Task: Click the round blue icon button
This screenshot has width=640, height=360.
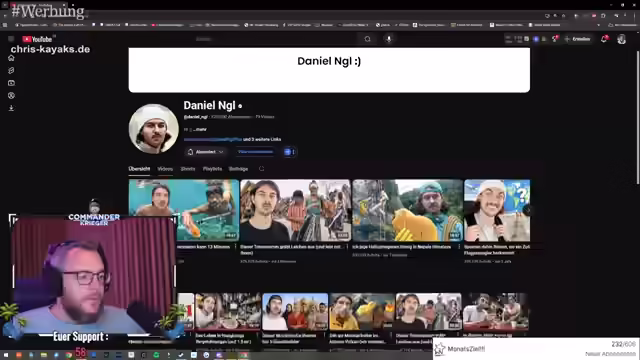Action: [287, 152]
